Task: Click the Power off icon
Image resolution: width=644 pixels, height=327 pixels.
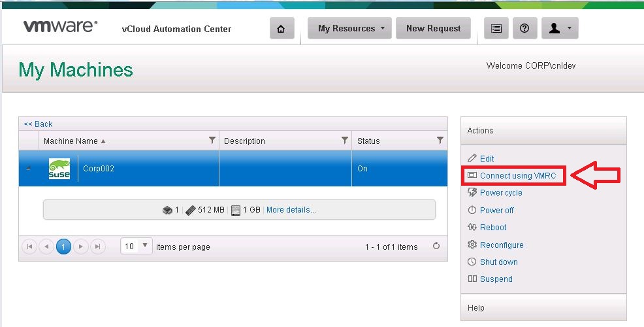Action: click(472, 210)
